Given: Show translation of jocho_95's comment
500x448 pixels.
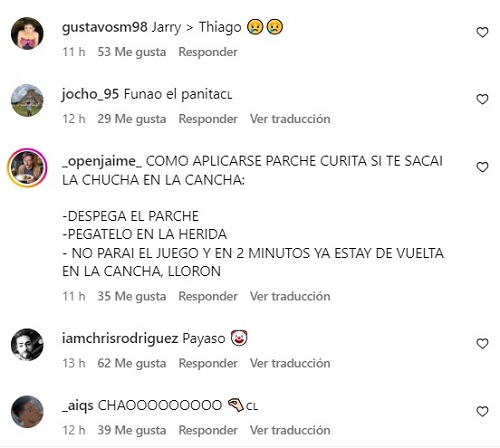Looking at the screenshot, I should pos(290,119).
